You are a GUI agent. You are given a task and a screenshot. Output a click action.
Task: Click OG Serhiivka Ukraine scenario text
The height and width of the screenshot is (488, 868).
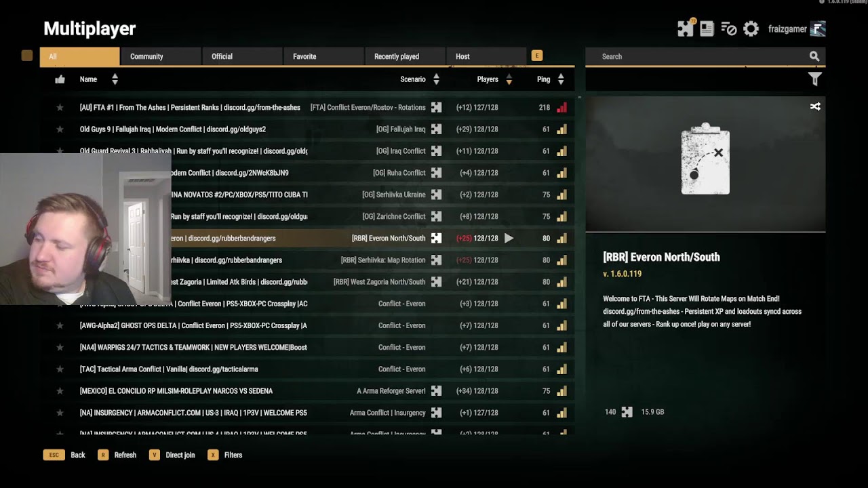click(x=394, y=195)
